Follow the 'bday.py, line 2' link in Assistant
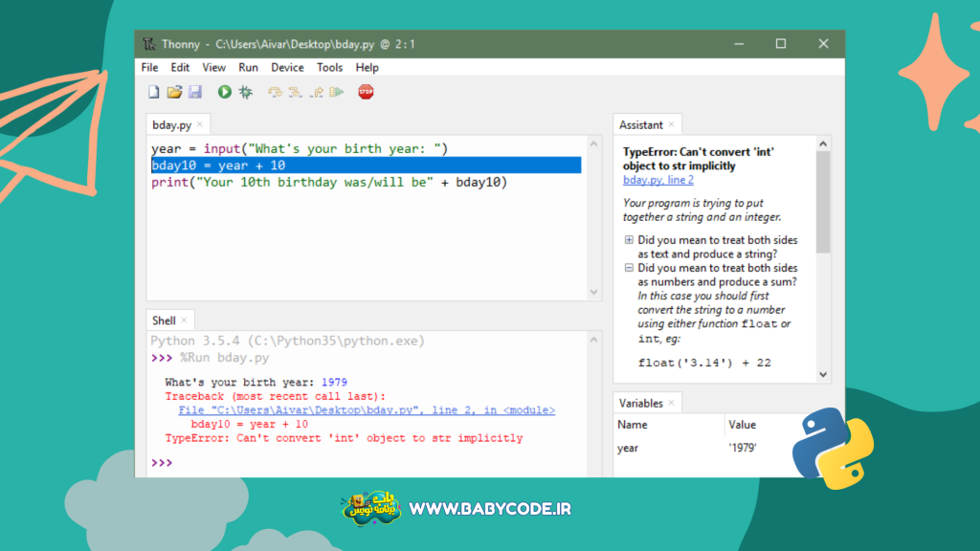The height and width of the screenshot is (551, 980). [x=658, y=180]
